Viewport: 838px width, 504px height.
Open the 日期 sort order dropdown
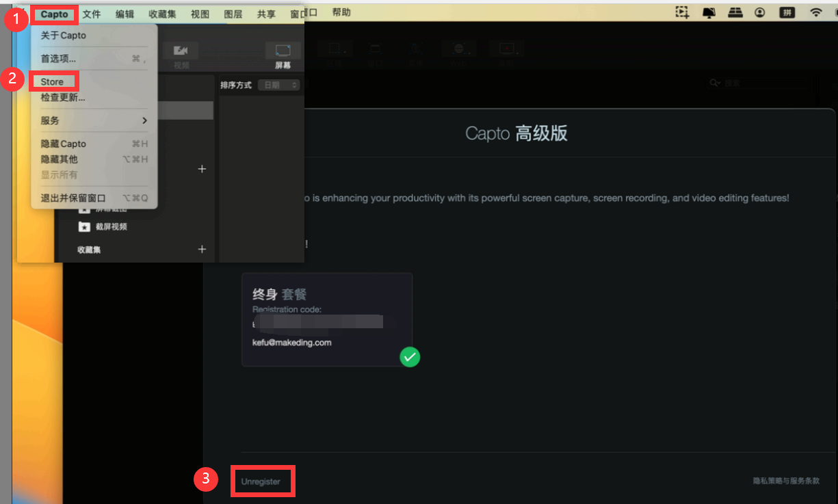coord(279,85)
